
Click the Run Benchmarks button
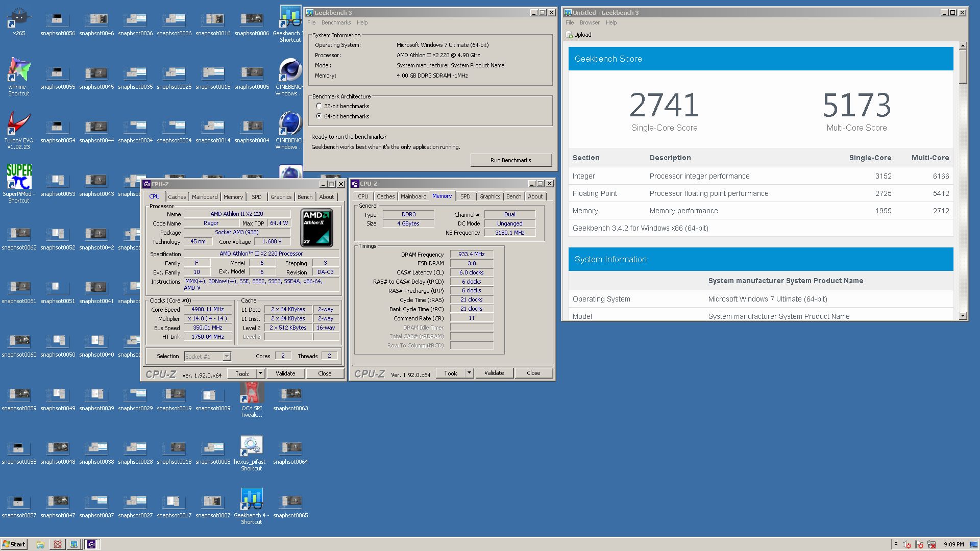point(511,160)
